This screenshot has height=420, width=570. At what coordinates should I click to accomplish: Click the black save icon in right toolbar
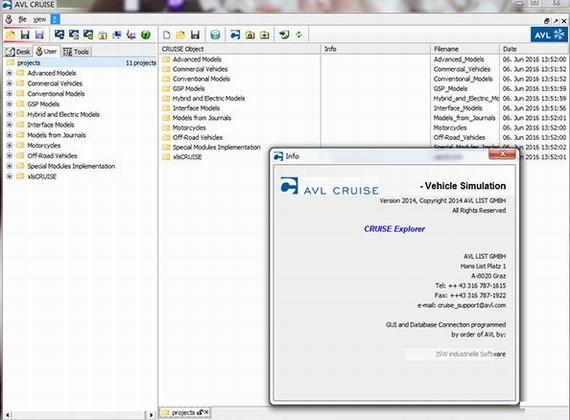pyautogui.click(x=195, y=35)
